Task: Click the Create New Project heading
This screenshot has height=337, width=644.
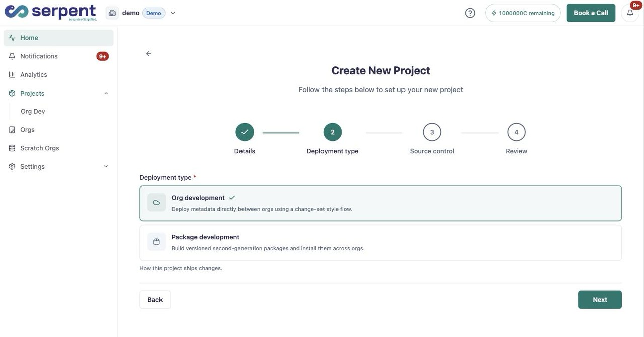Action: [x=380, y=70]
